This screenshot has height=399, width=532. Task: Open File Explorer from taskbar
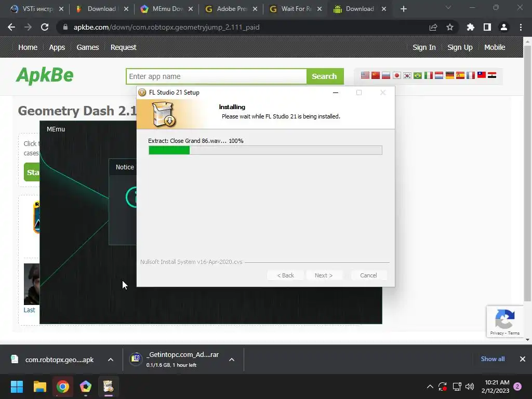[39, 387]
